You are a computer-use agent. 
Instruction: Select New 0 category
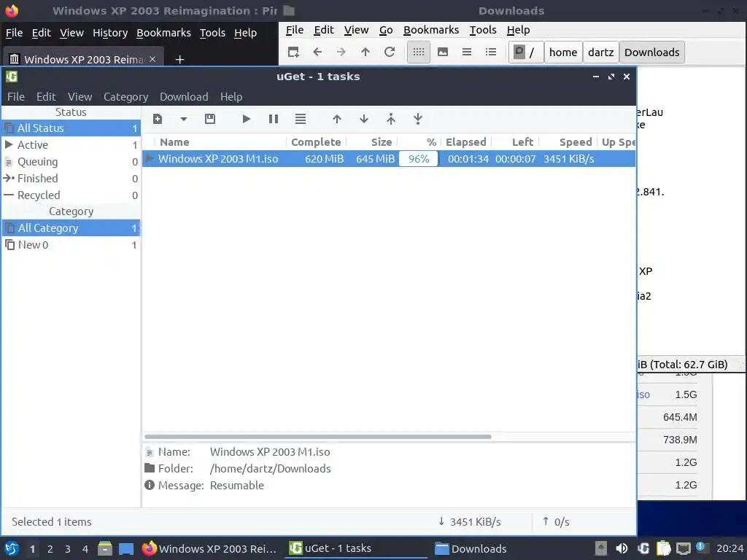pyautogui.click(x=71, y=245)
